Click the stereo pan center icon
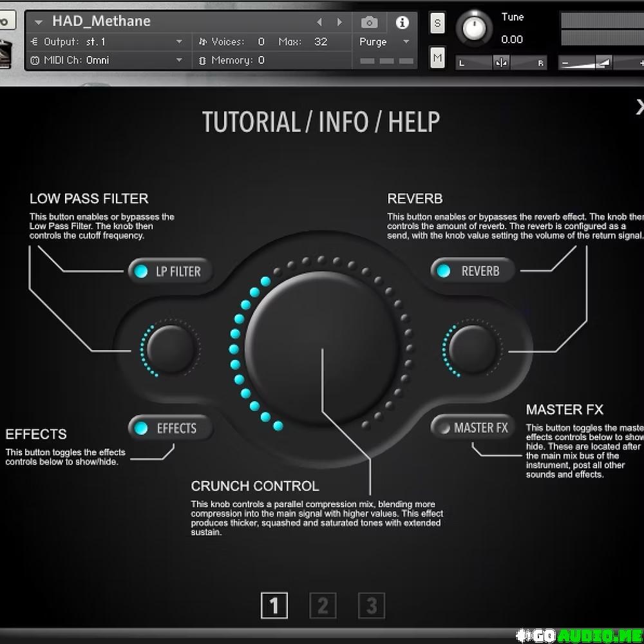Screen dimensions: 644x644 point(501,63)
